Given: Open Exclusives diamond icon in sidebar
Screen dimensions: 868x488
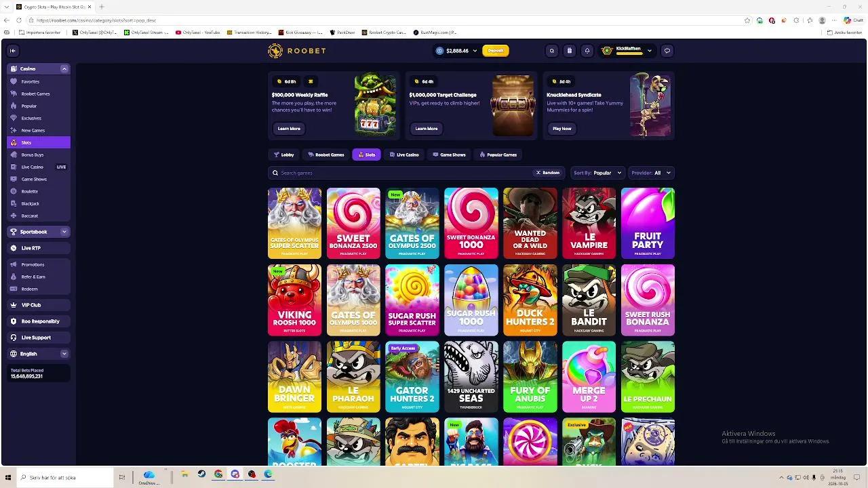Looking at the screenshot, I should click(14, 118).
